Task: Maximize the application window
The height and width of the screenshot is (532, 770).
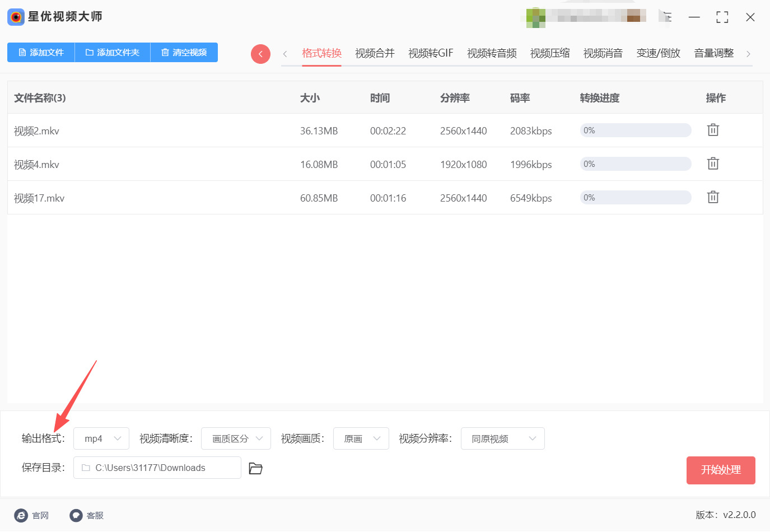Action: tap(722, 17)
